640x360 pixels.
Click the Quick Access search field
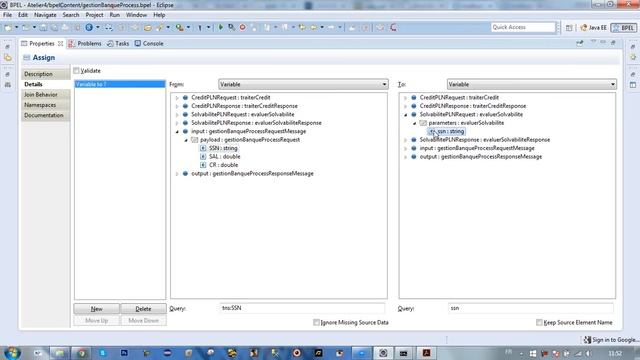[523, 27]
